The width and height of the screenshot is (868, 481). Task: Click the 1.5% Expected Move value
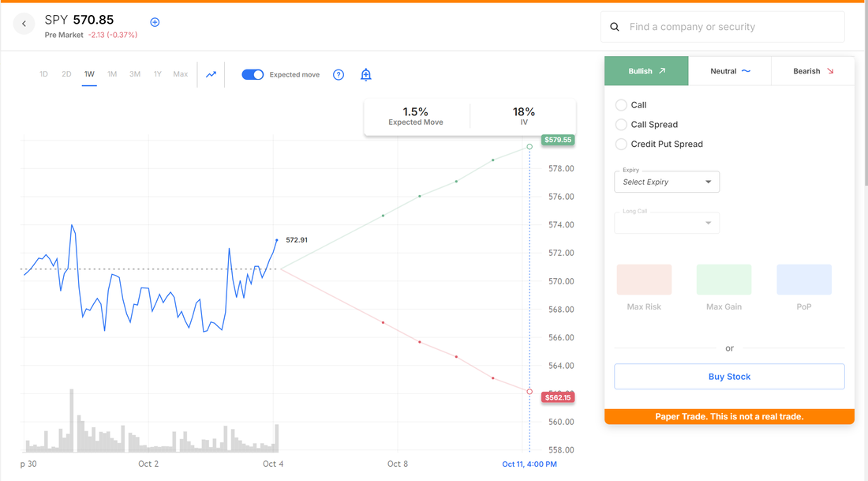415,112
